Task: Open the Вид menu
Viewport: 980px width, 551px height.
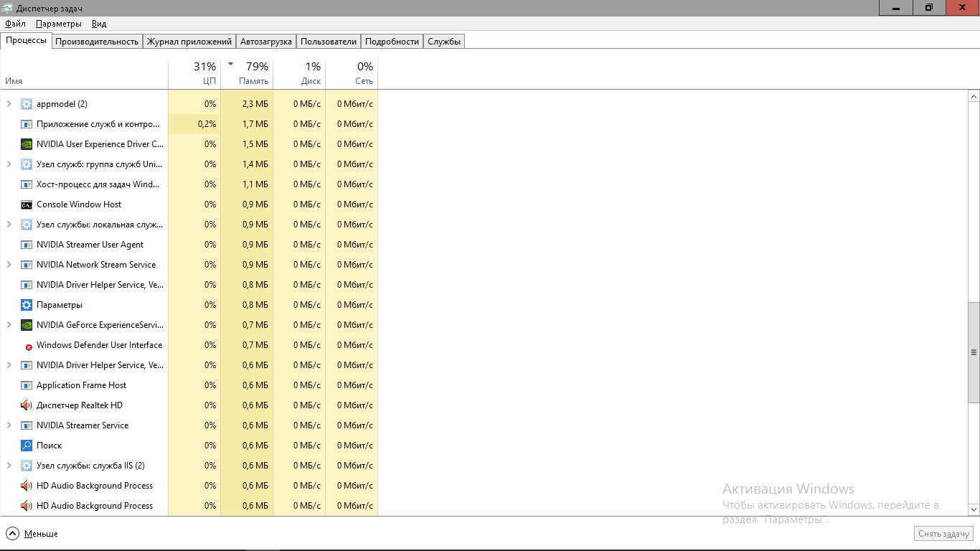Action: point(99,24)
